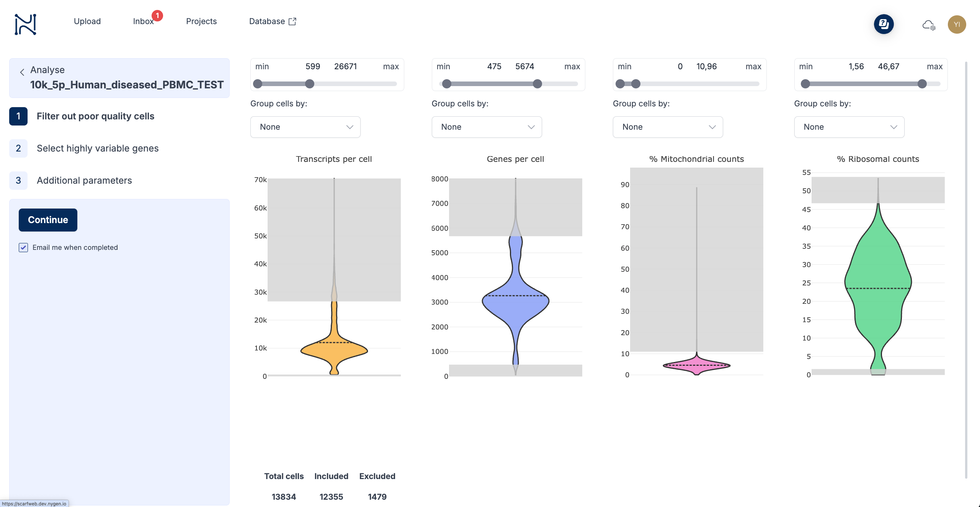Screen dimensions: 980x507
Task: Click the Mitochondrial max value 10,96 field
Action: point(706,67)
